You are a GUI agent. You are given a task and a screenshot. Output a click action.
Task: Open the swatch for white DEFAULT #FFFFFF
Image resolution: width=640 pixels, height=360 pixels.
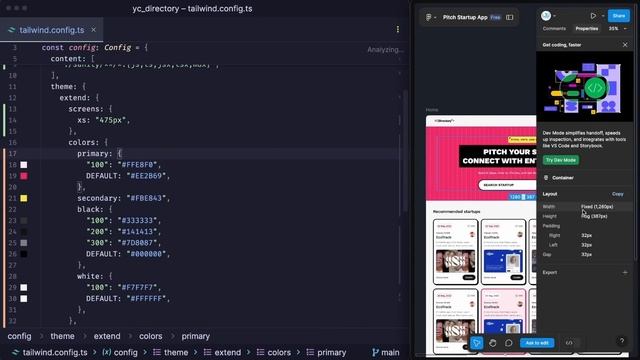tap(24, 299)
